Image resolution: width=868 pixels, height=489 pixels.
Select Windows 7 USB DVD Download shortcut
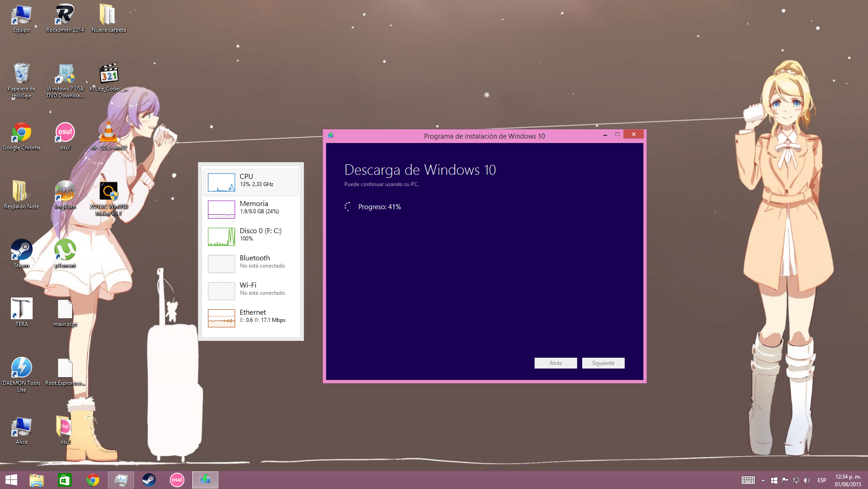coord(65,81)
